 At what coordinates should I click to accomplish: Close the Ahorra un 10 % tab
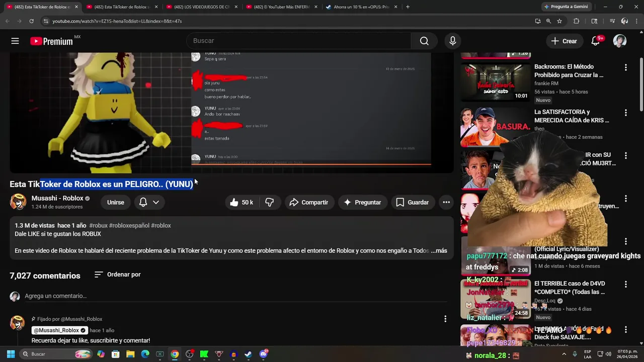396,7
